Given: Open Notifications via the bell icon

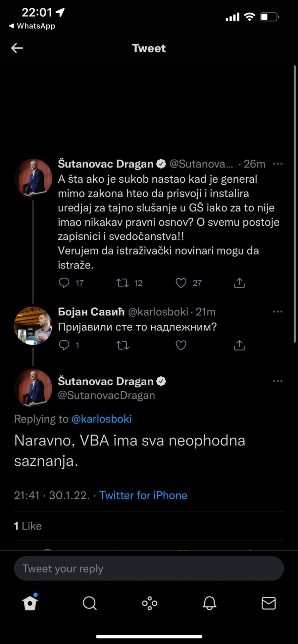Looking at the screenshot, I should (x=209, y=603).
